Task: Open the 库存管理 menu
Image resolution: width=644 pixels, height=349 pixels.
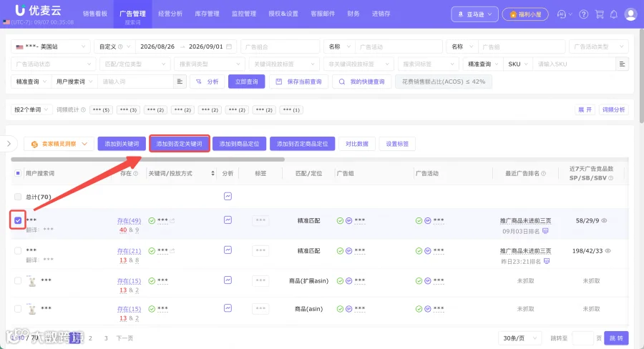Action: (207, 14)
